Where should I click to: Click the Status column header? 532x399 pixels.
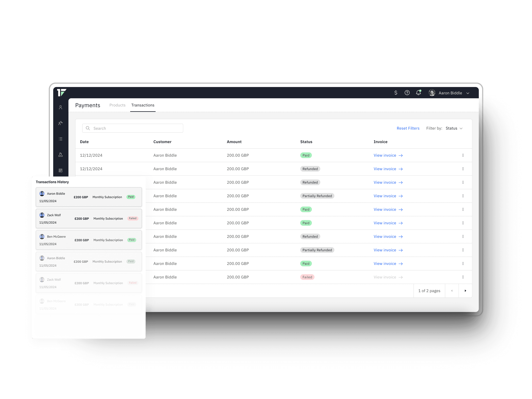(x=306, y=142)
